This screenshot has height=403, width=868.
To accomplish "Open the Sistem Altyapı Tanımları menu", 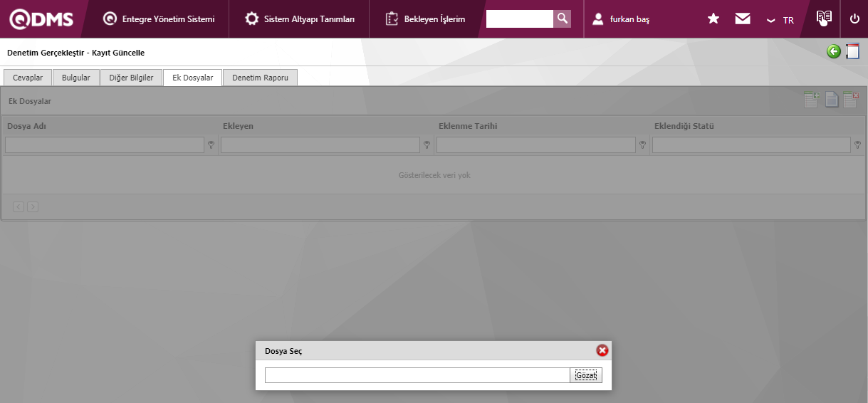I will (300, 19).
